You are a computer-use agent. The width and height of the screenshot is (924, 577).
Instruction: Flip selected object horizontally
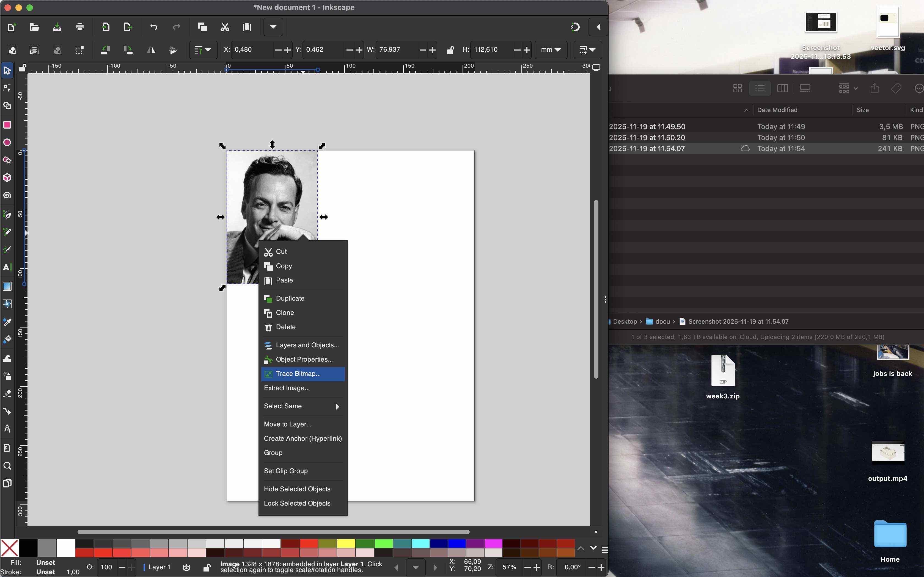click(x=151, y=50)
